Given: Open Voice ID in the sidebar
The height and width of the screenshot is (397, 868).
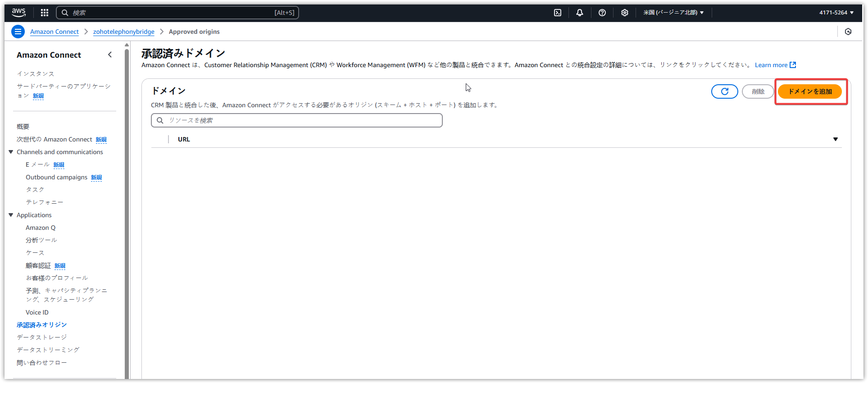Looking at the screenshot, I should (37, 312).
